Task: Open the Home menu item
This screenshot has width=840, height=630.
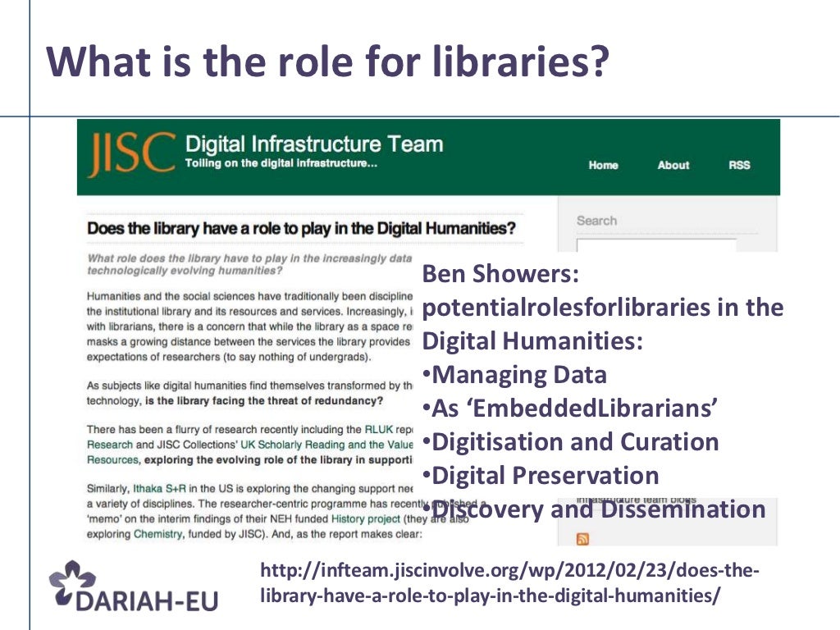Action: point(603,165)
